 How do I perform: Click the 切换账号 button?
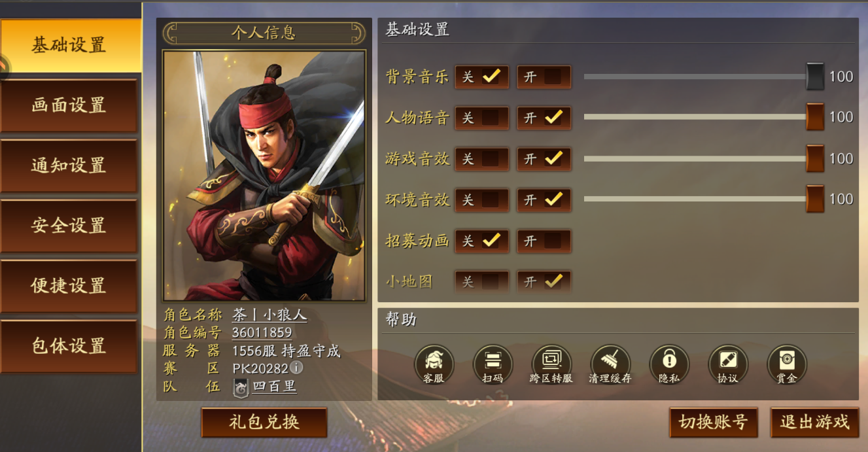(x=714, y=423)
